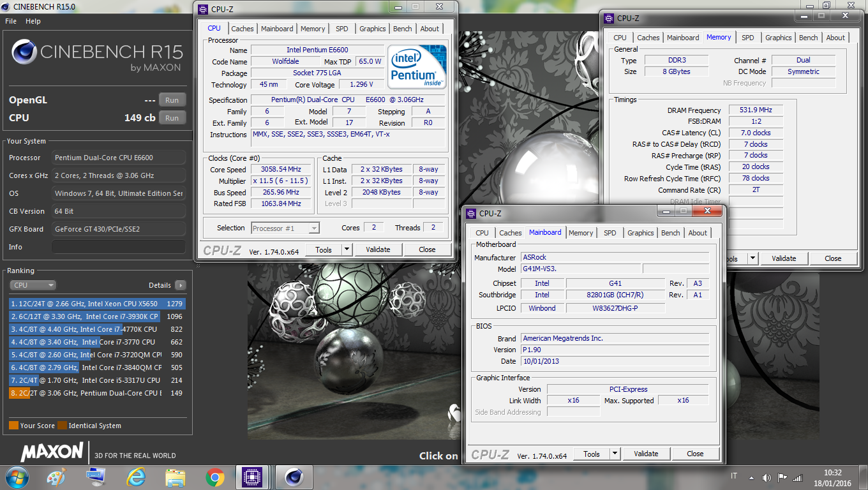Open the computer-and-keyboard taskbar icon
Screen dimensions: 868x490
pyautogui.click(x=96, y=477)
